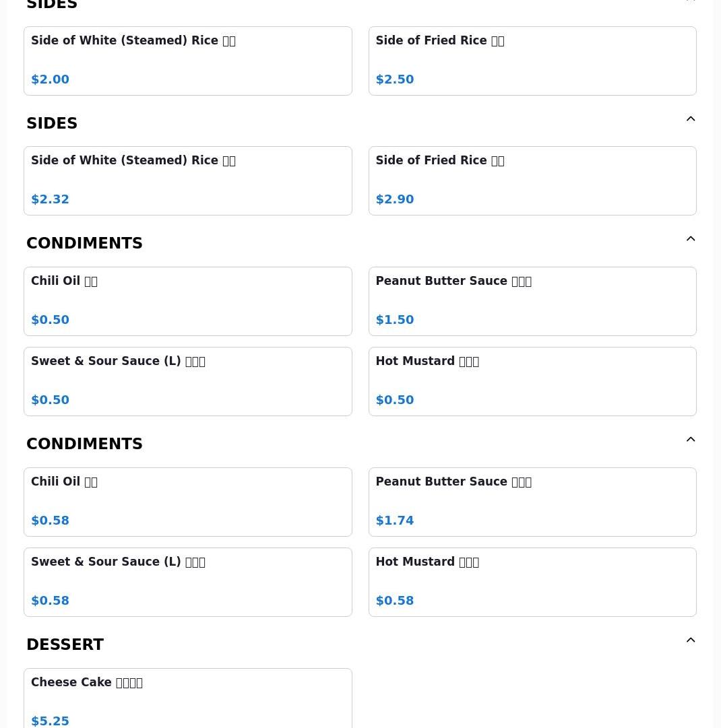Open the Hot Mustard item priced $0.50
The width and height of the screenshot is (721, 728).
coord(532,381)
